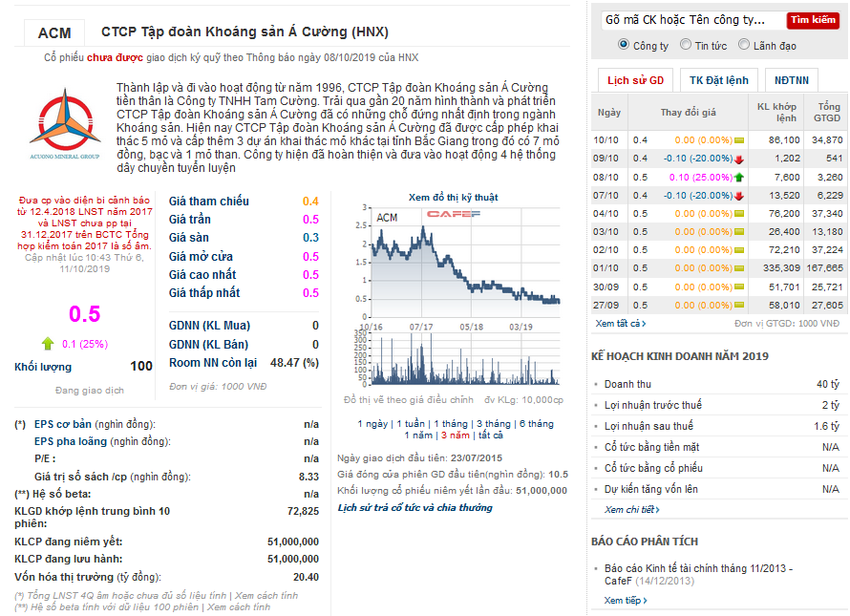
Task: Click the trading volume bar chart
Action: point(465,358)
